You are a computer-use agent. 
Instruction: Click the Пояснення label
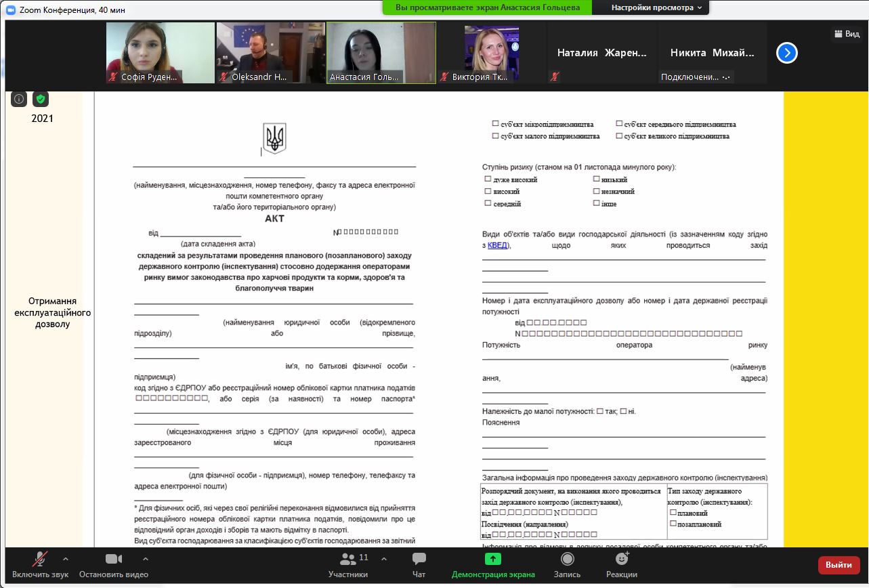pos(501,422)
